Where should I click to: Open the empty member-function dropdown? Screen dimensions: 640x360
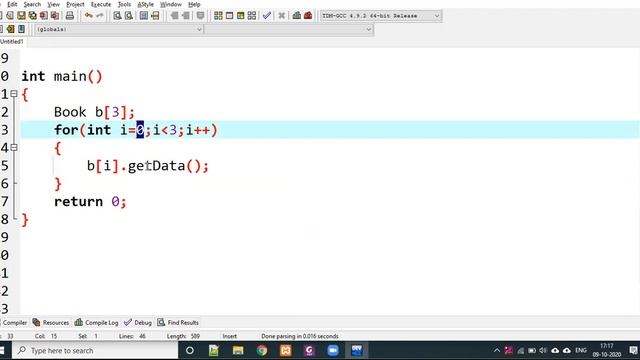(x=289, y=29)
